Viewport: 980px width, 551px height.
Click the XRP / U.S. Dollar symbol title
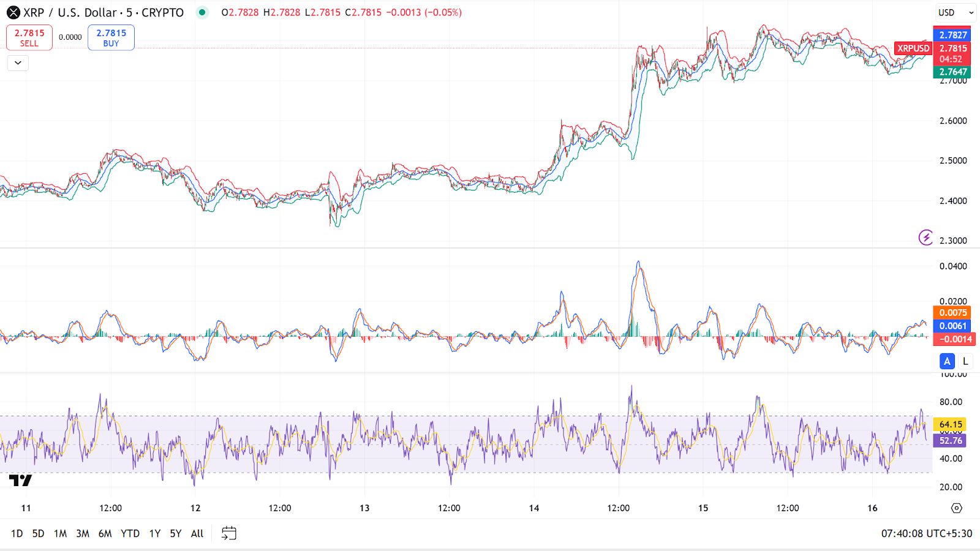click(104, 12)
